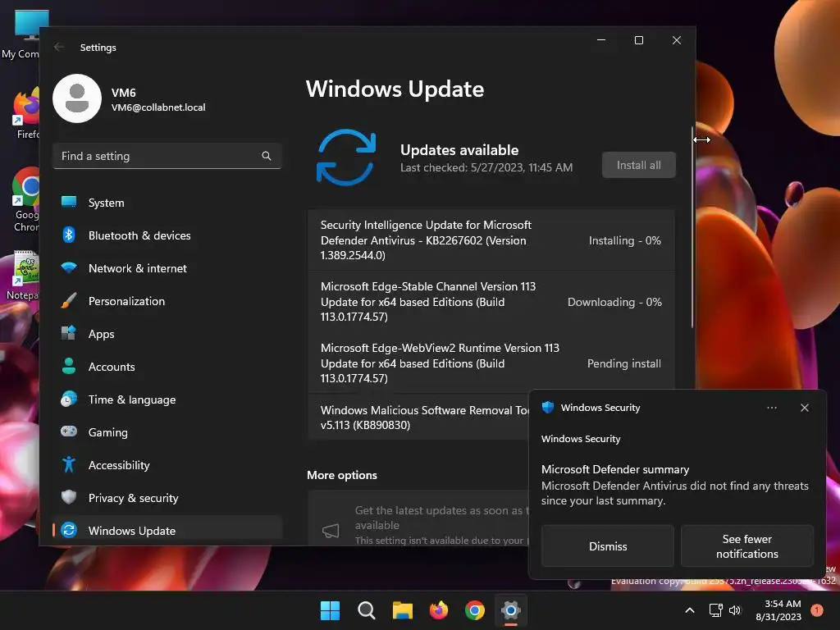Click the Security Intelligence Update KB2267602 row
The image size is (840, 630).
pyautogui.click(x=491, y=240)
